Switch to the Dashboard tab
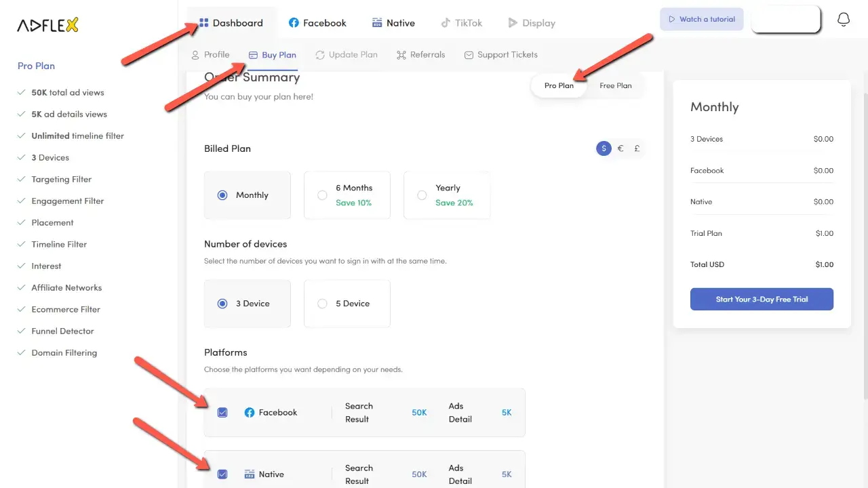868x488 pixels. coord(231,22)
